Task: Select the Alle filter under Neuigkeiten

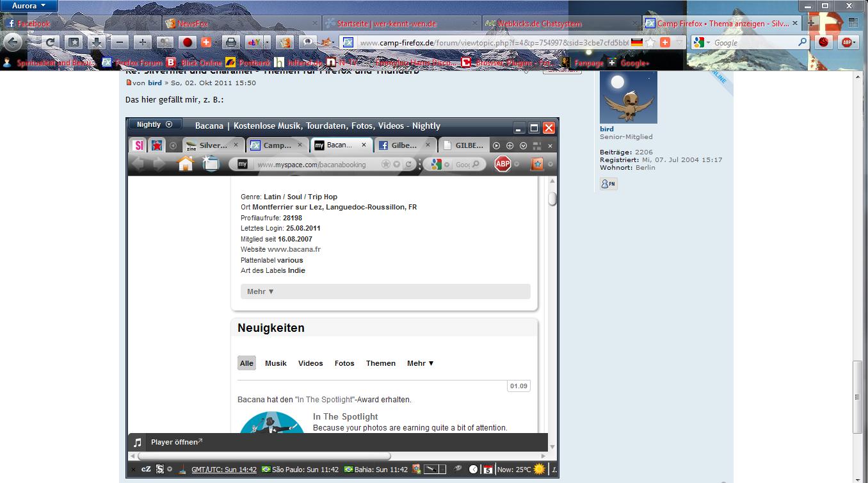Action: 246,363
